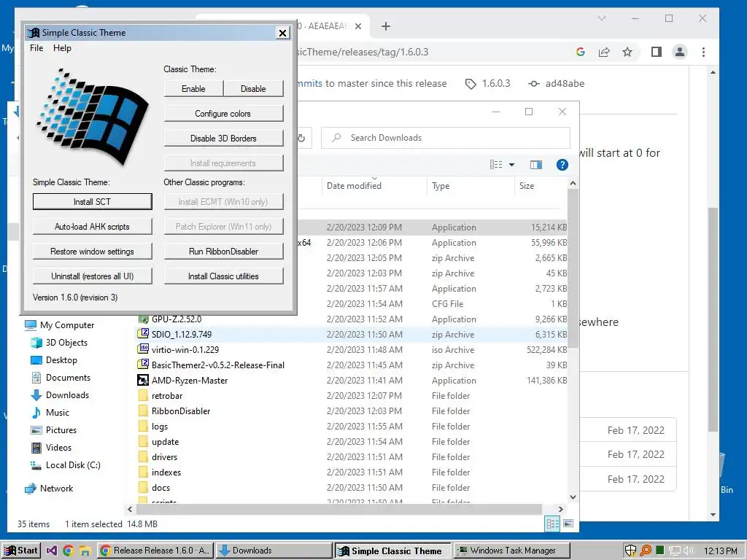Select Network in navigation pane
Screen dimensions: 747x560
(x=56, y=488)
